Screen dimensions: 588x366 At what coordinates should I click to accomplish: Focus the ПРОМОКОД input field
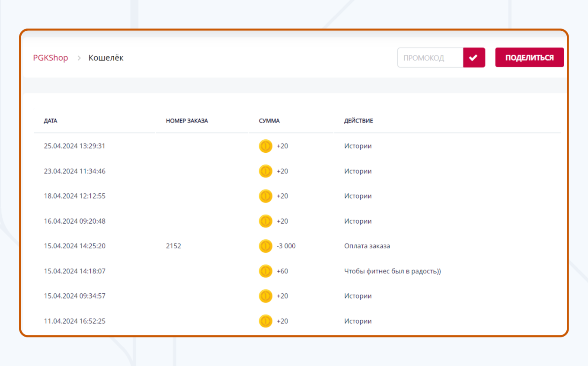pos(430,58)
